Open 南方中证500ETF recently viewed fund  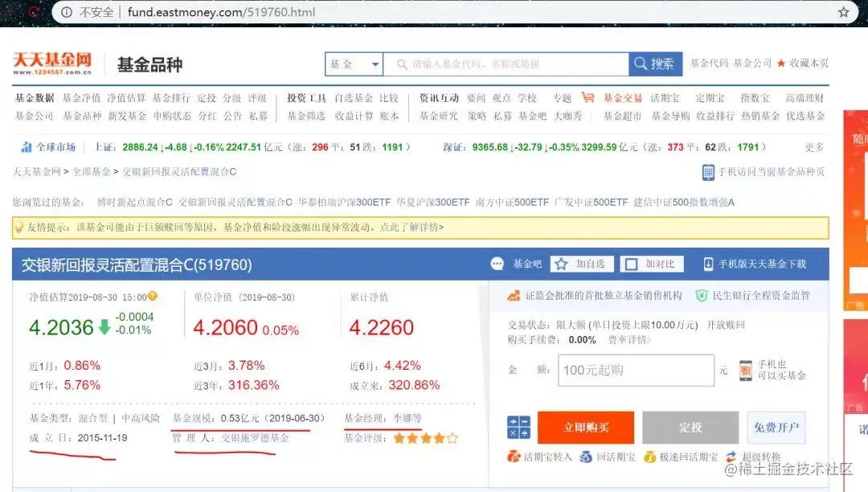pos(512,203)
